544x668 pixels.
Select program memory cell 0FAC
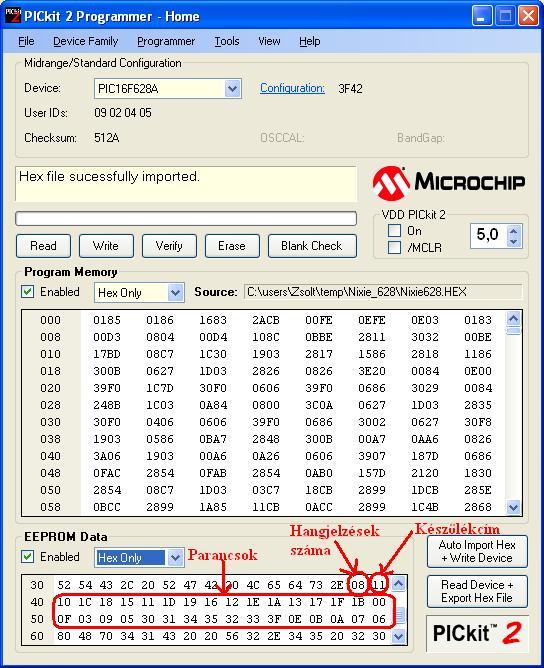point(107,473)
